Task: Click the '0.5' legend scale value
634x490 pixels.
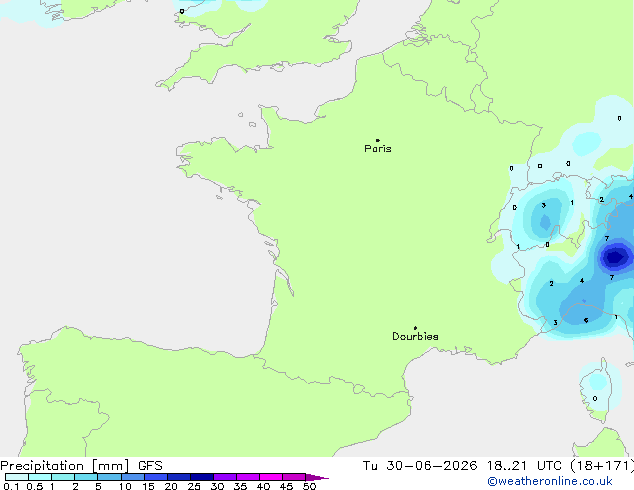Action: [35, 486]
